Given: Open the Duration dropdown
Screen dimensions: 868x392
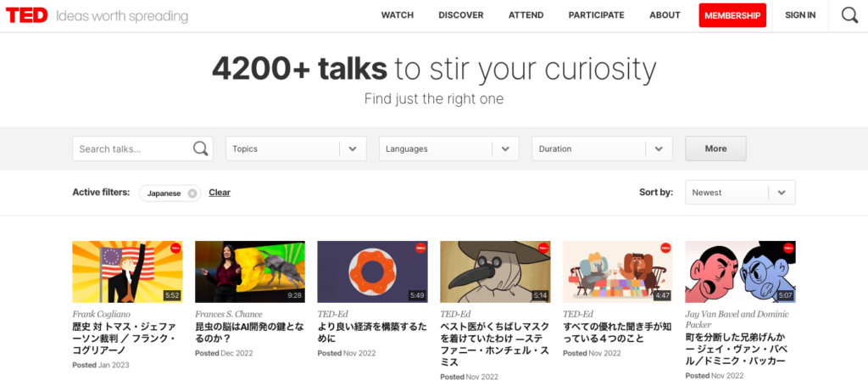Looking at the screenshot, I should click(x=603, y=148).
